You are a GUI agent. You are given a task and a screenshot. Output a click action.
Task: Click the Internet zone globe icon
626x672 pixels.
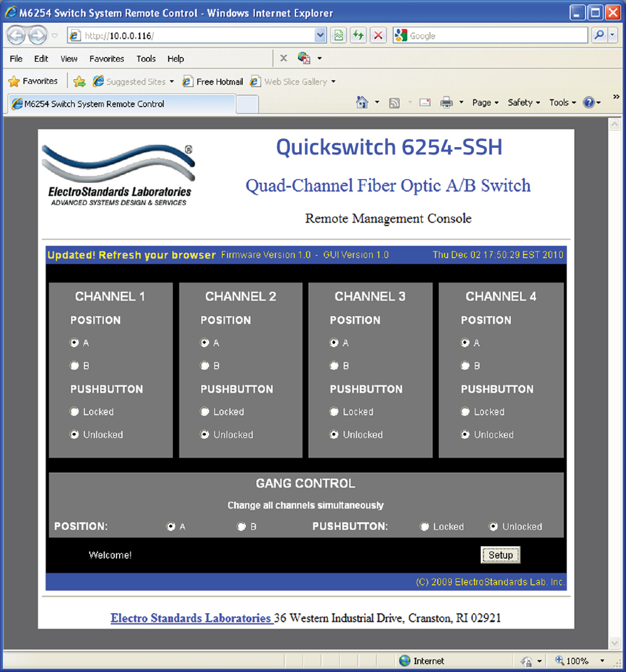click(404, 661)
